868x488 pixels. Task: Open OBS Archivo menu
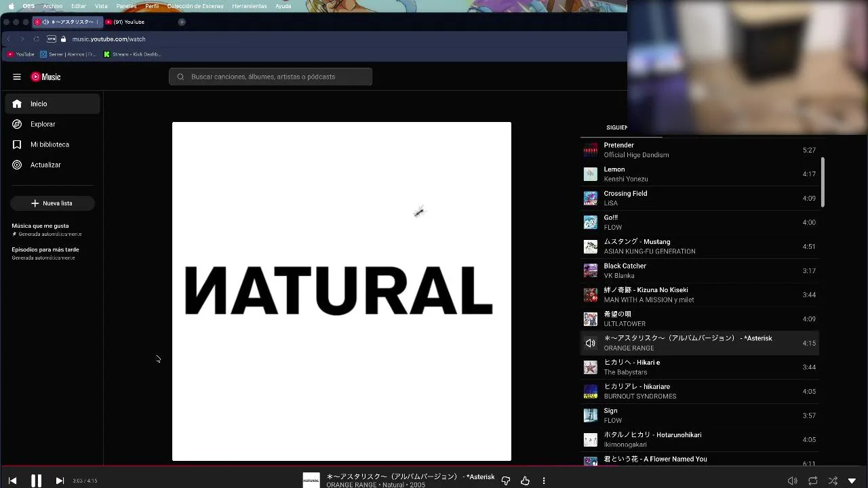(53, 6)
